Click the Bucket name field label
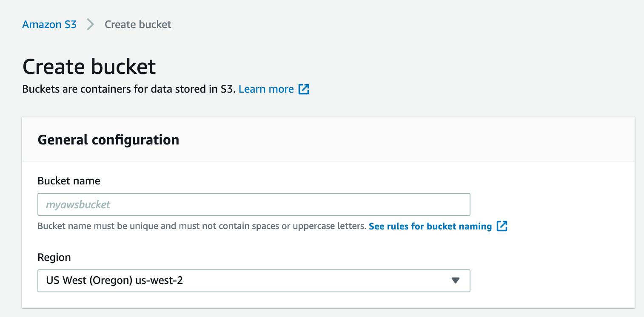This screenshot has height=317, width=644. click(69, 181)
